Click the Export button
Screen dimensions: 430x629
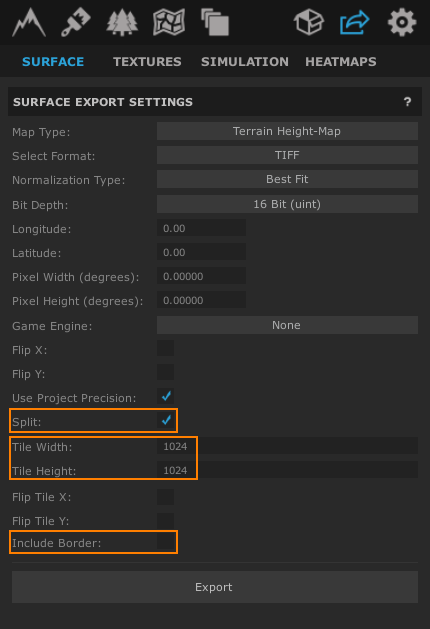pos(215,587)
